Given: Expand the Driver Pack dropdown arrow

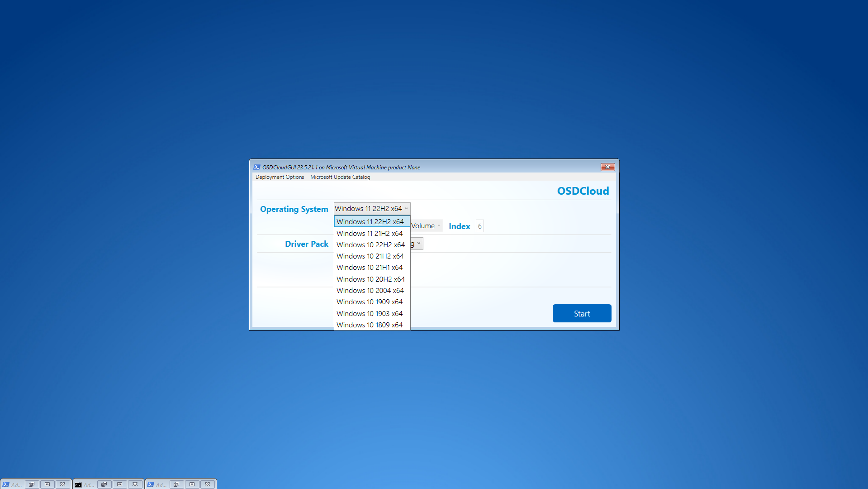Looking at the screenshot, I should [419, 244].
